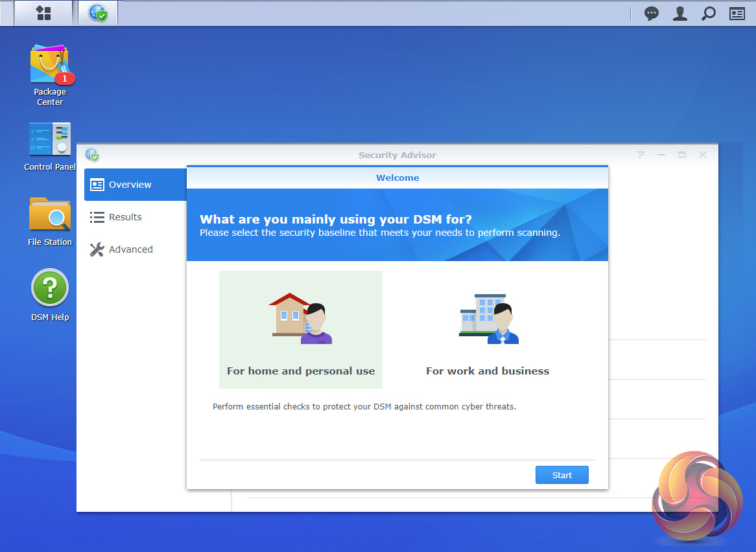Open Control Panel desktop icon
This screenshot has height=552, width=756.
pos(50,146)
